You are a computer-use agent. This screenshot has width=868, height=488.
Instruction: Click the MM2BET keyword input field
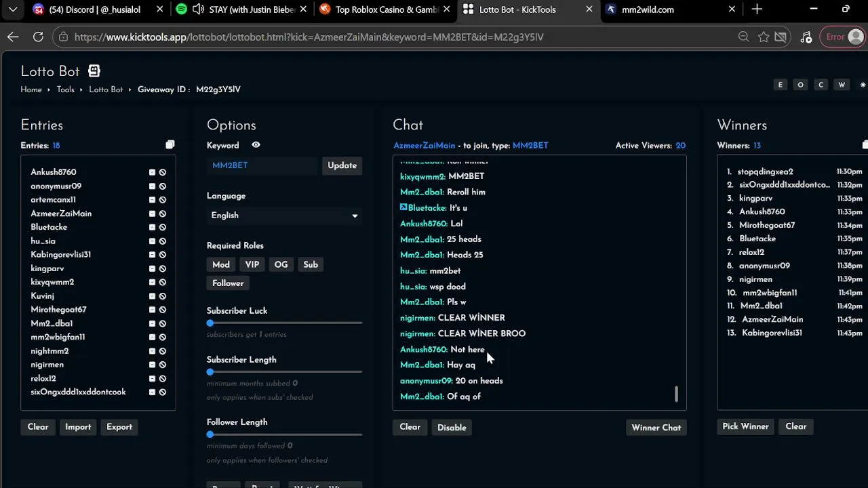tap(262, 165)
